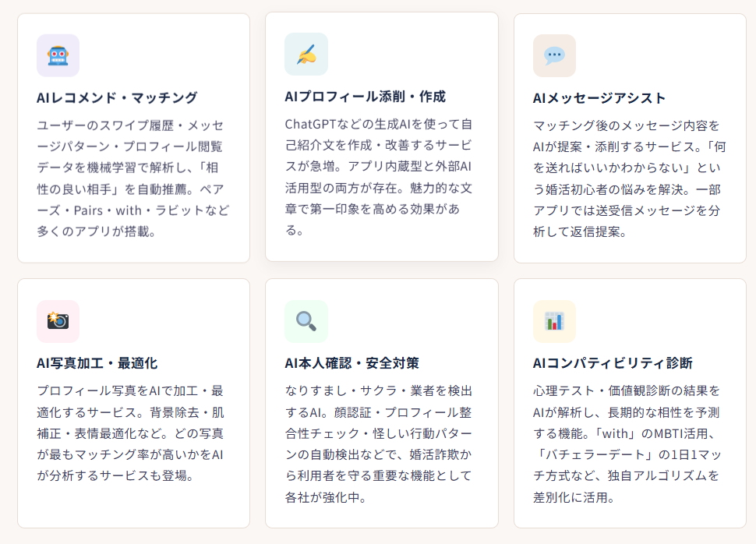This screenshot has width=756, height=544.
Task: Click the bar chart icon for AIコンパティビリティ診断
Action: click(x=554, y=321)
